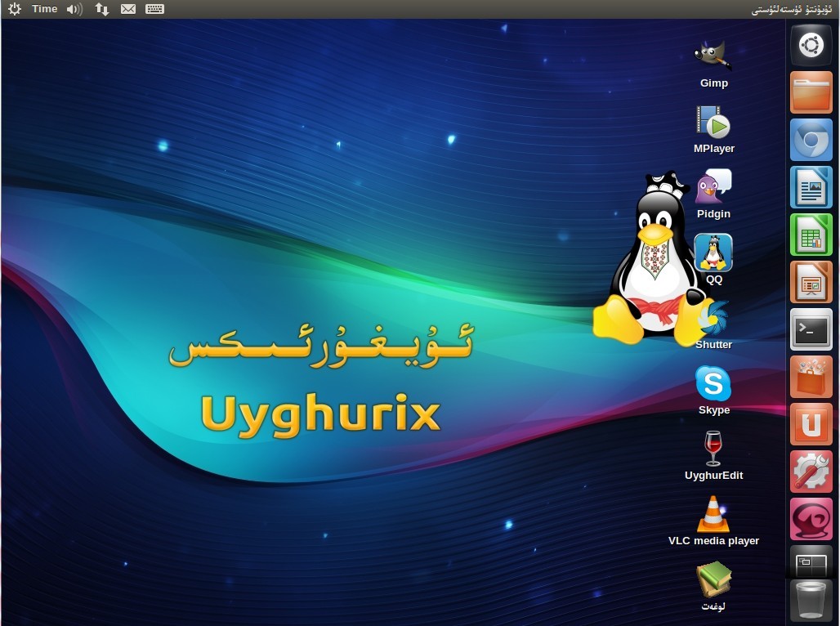Open the network connections indicator
The image size is (840, 626).
point(101,9)
